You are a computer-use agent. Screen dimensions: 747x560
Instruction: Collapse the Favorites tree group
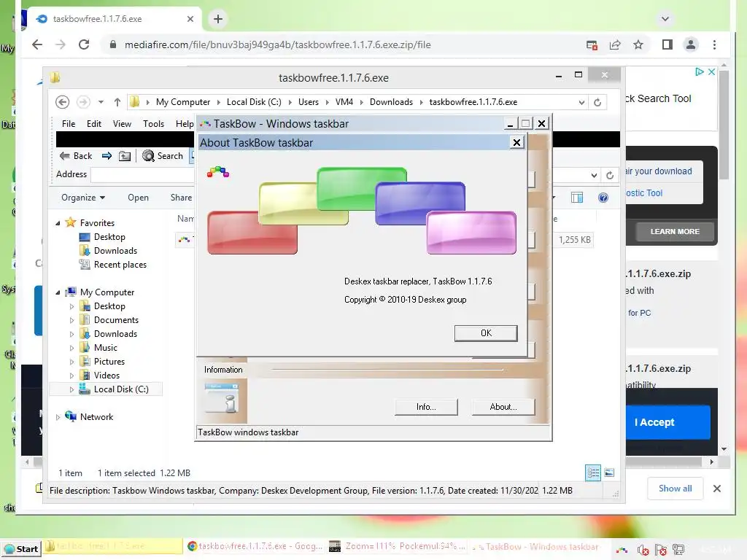pos(58,223)
